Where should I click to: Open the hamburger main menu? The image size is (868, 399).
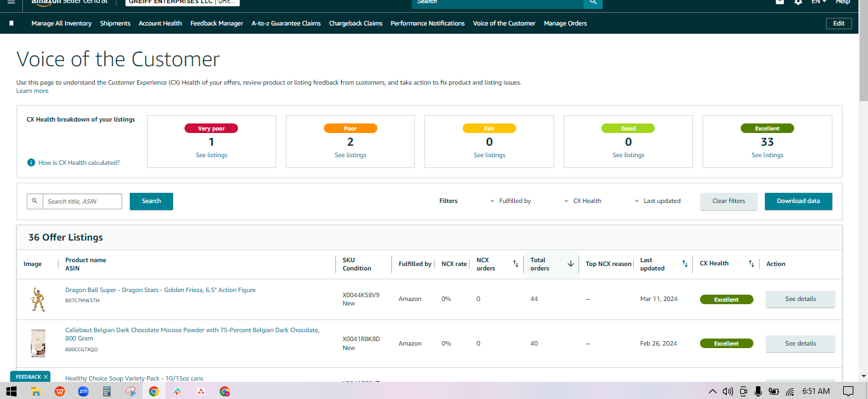pos(11,2)
